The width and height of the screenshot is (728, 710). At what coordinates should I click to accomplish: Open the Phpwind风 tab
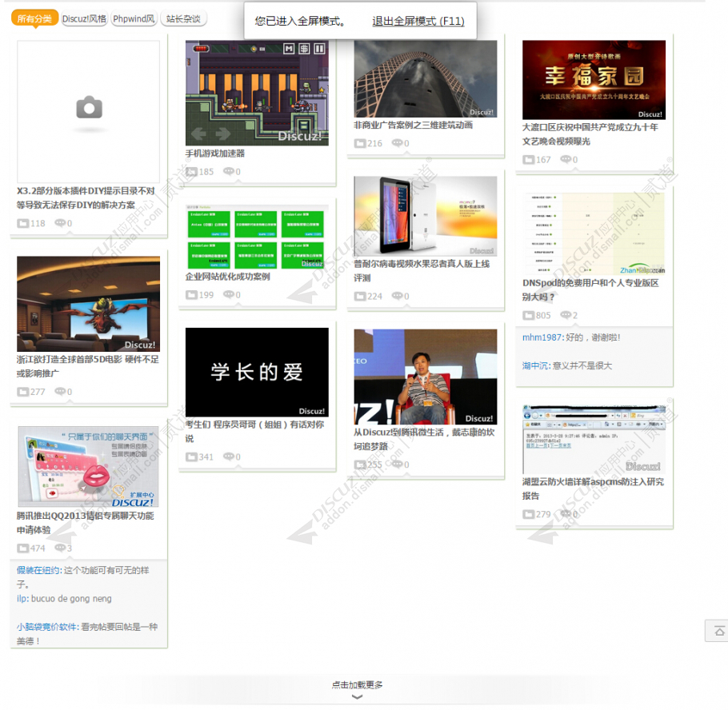pos(134,18)
